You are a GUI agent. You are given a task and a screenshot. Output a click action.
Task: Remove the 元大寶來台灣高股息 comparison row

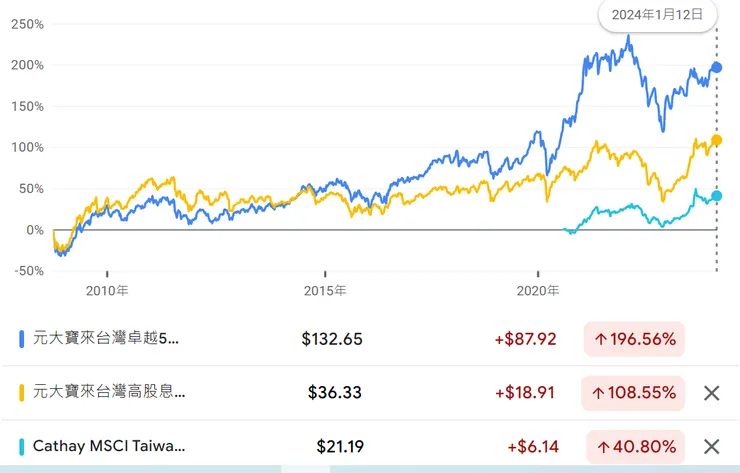coord(712,393)
